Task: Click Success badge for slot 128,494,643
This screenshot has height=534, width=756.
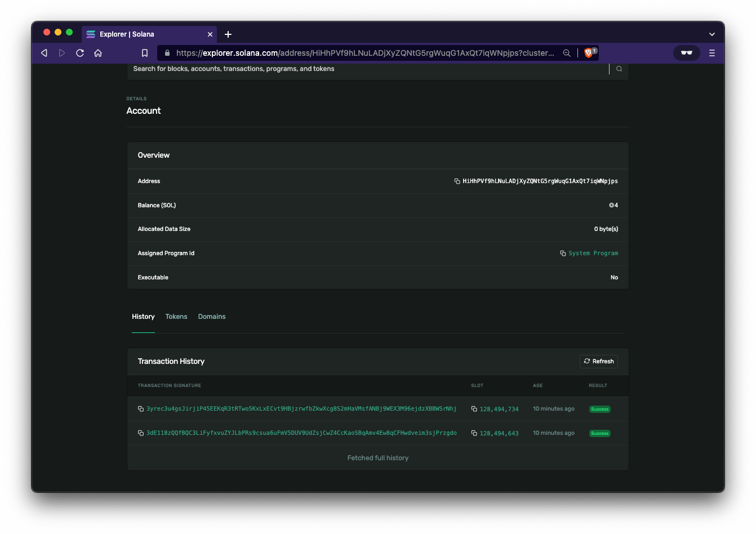Action: coord(600,434)
